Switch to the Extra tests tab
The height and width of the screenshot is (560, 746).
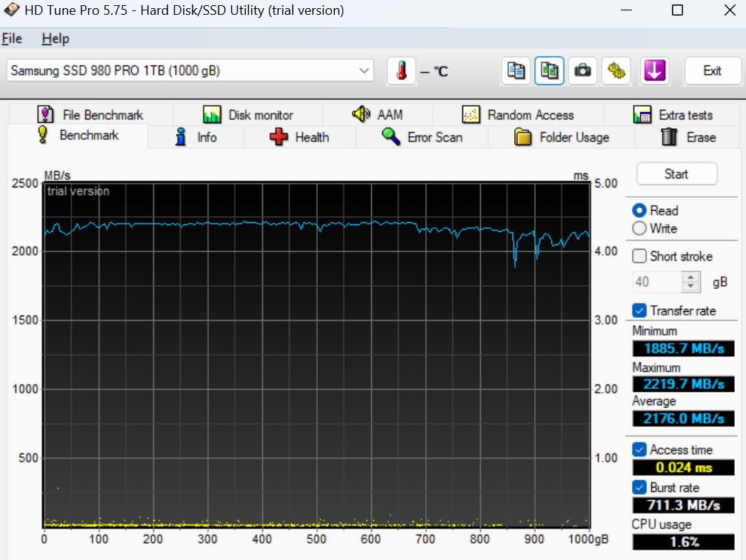pos(673,115)
